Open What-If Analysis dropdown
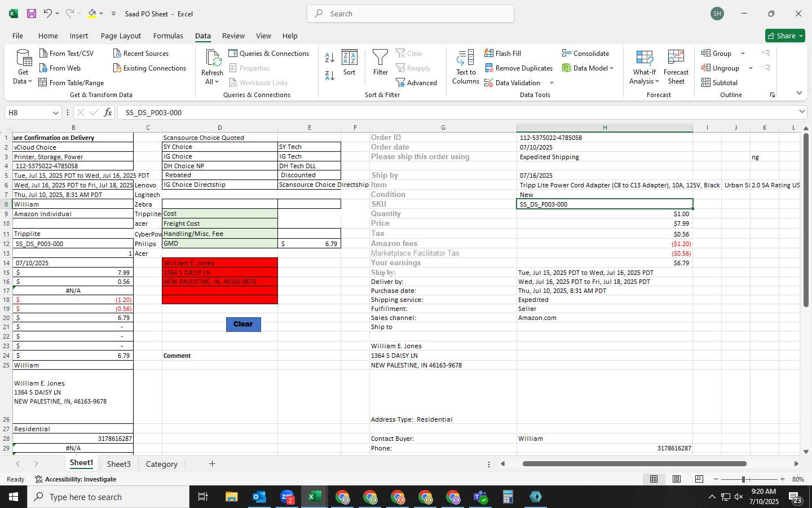The height and width of the screenshot is (508, 812). coord(644,67)
